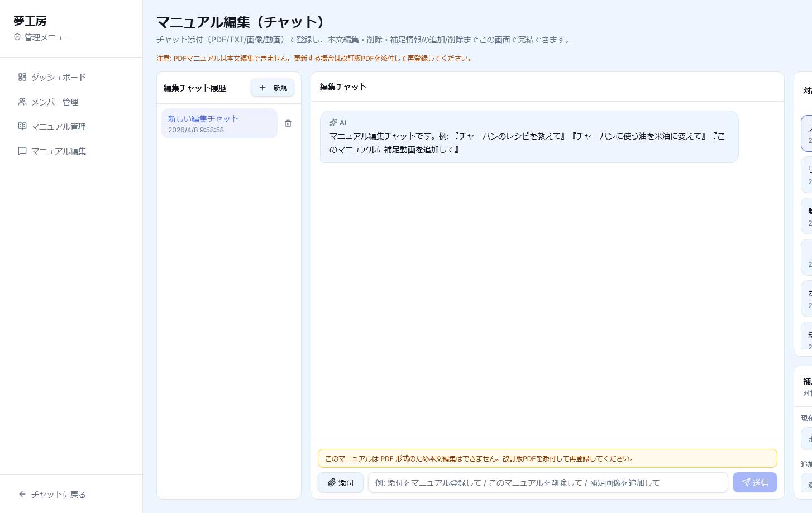Image resolution: width=812 pixels, height=513 pixels.
Task: Create a new chat with 新規 button
Action: (273, 88)
